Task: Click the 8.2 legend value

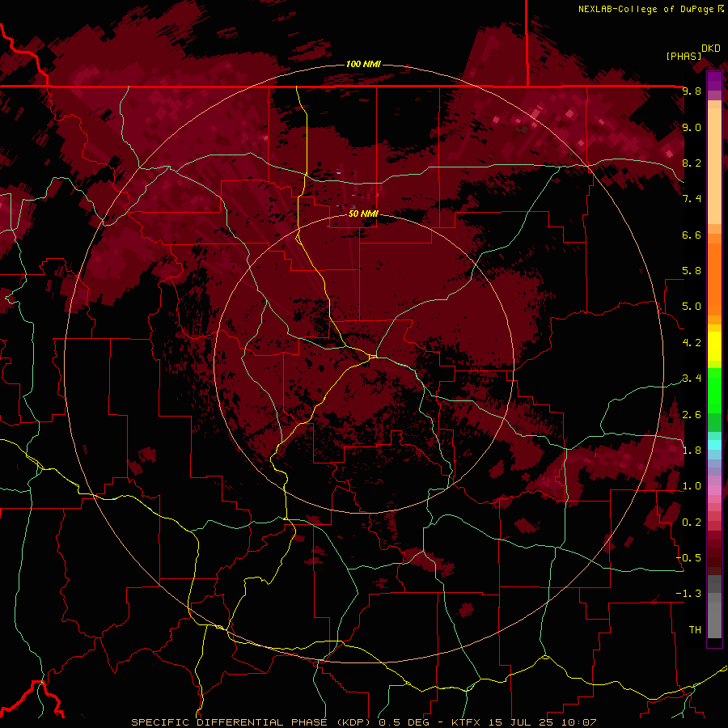Action: coord(692,163)
